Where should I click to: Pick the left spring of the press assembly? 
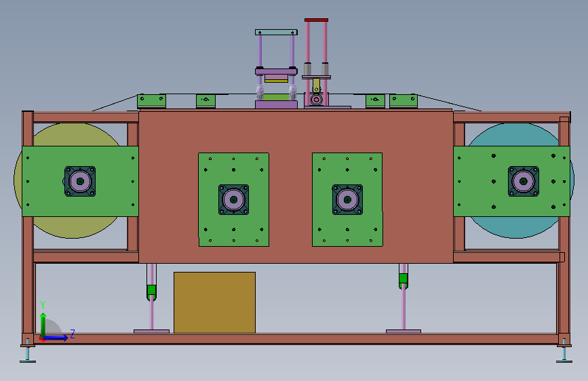pyautogui.click(x=260, y=93)
